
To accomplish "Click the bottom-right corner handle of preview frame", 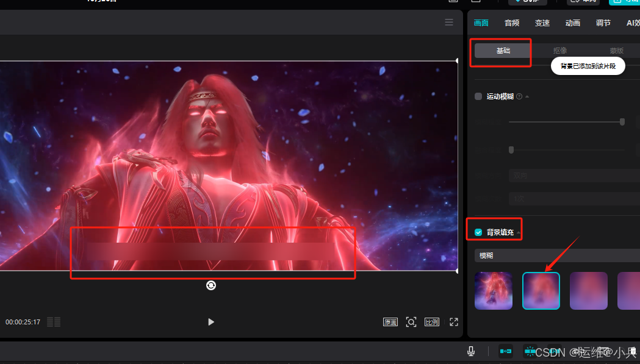I will pos(457,271).
